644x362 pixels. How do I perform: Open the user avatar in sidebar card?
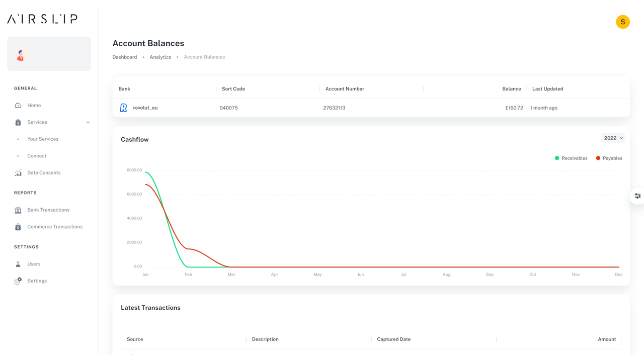(21, 54)
